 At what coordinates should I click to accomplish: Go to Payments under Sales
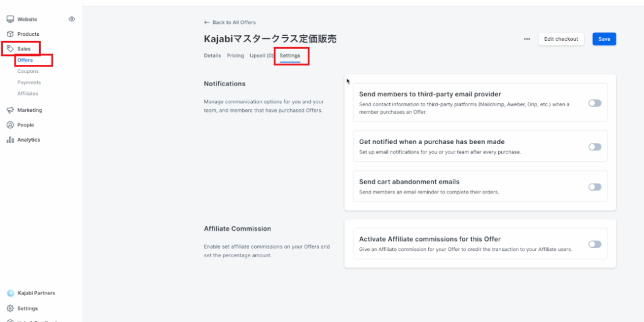[x=29, y=82]
